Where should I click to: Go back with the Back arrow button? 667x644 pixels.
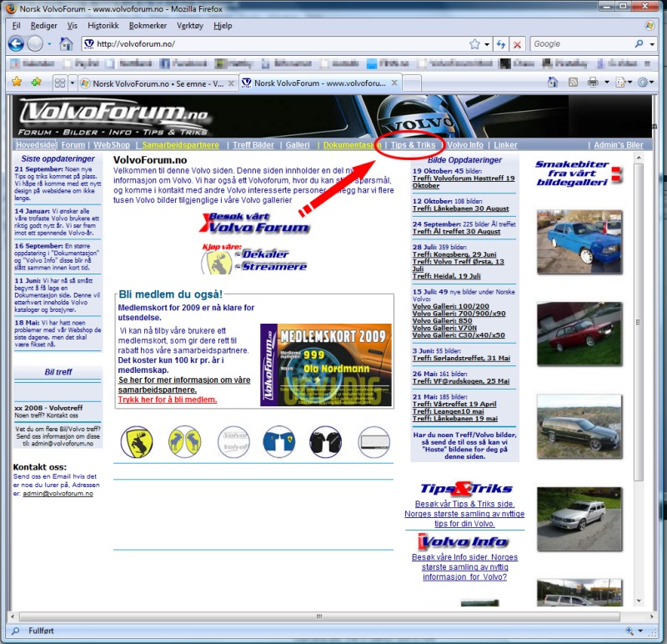click(x=16, y=43)
